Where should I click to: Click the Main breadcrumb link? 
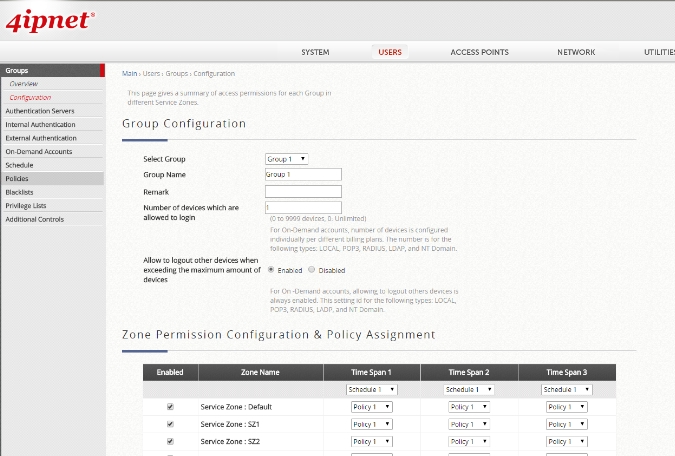pos(129,73)
